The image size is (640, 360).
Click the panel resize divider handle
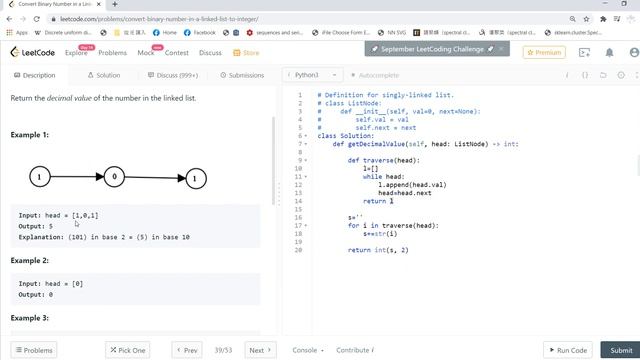[279, 194]
